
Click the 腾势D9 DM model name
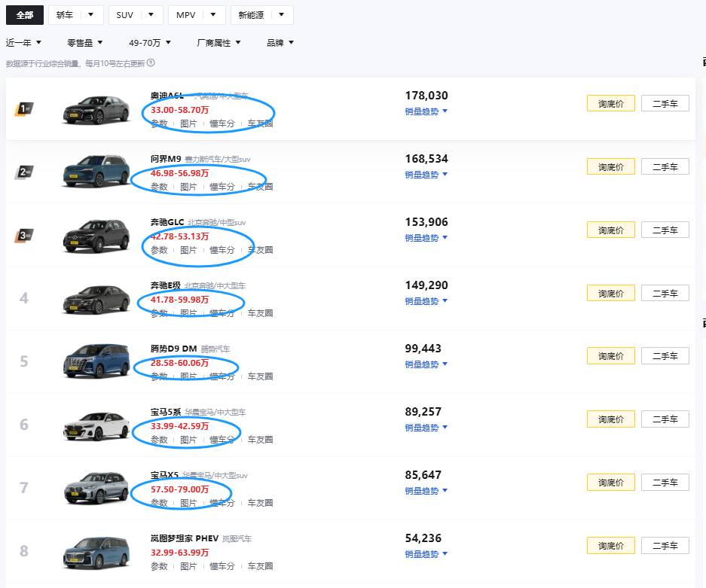[173, 349]
